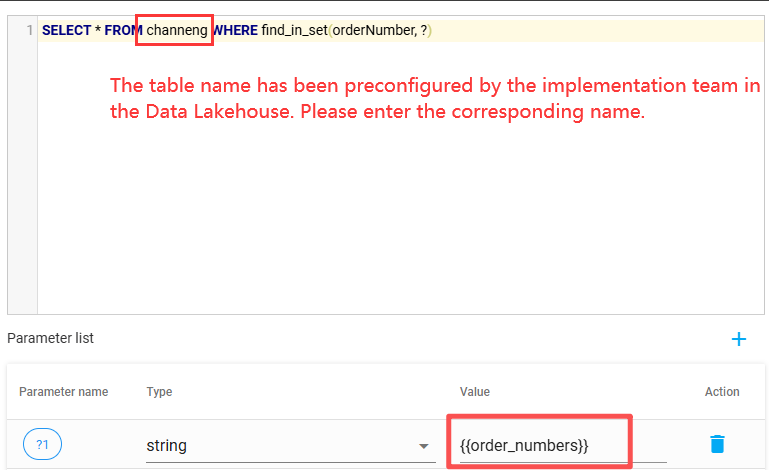This screenshot has height=470, width=769.
Task: Click the orderNumber argument in query
Action: click(x=369, y=31)
